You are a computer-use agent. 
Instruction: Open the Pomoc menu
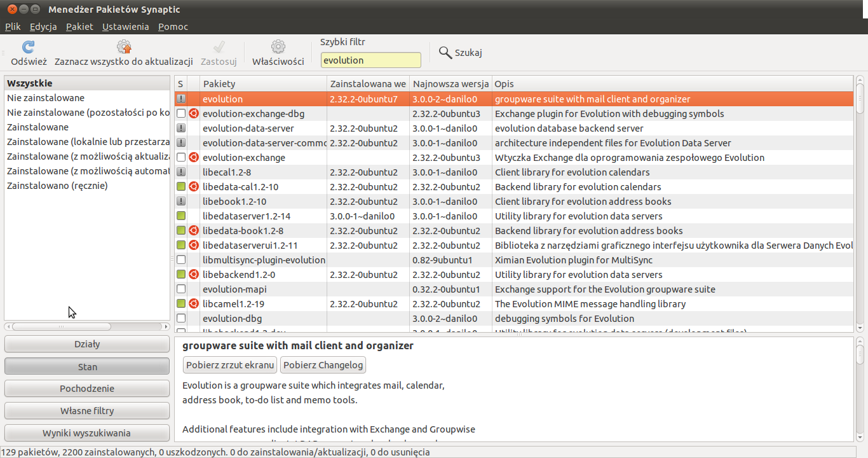pyautogui.click(x=173, y=27)
